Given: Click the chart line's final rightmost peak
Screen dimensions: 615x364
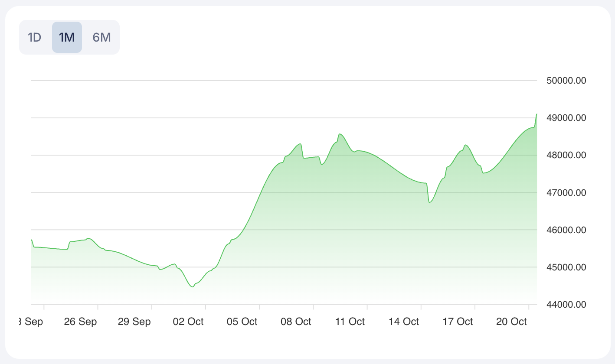Looking at the screenshot, I should point(536,114).
